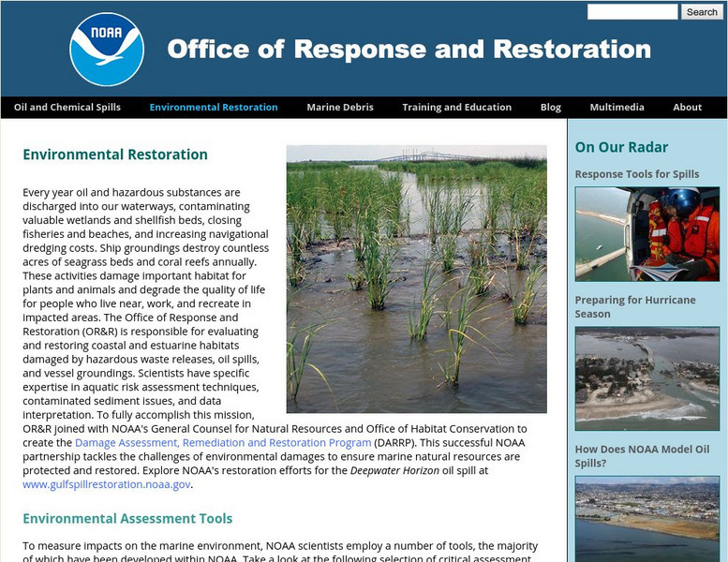Open the Multimedia menu item

click(x=617, y=107)
